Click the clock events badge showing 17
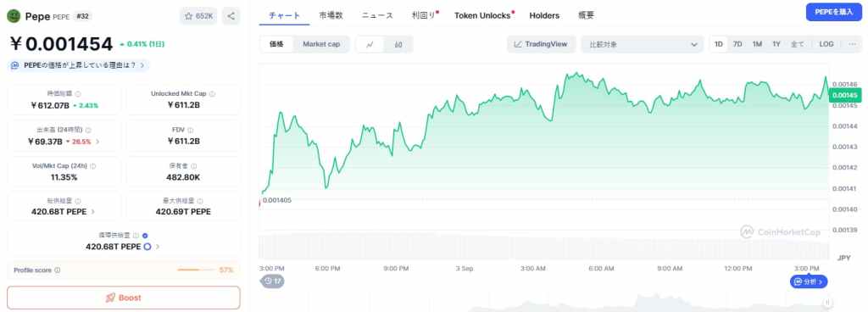 pos(272,281)
